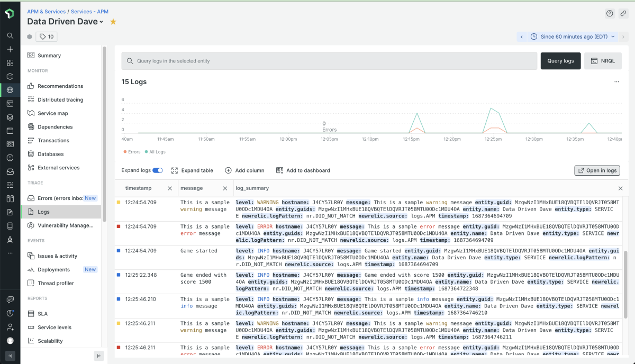
Task: Click the search magnifier icon in left rail
Action: (x=10, y=36)
